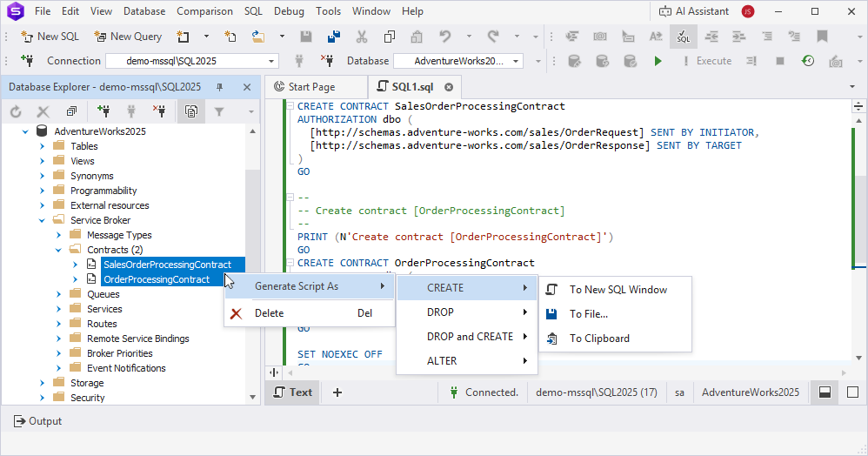This screenshot has width=868, height=456.
Task: Pin the Database Explorer panel
Action: coord(219,87)
